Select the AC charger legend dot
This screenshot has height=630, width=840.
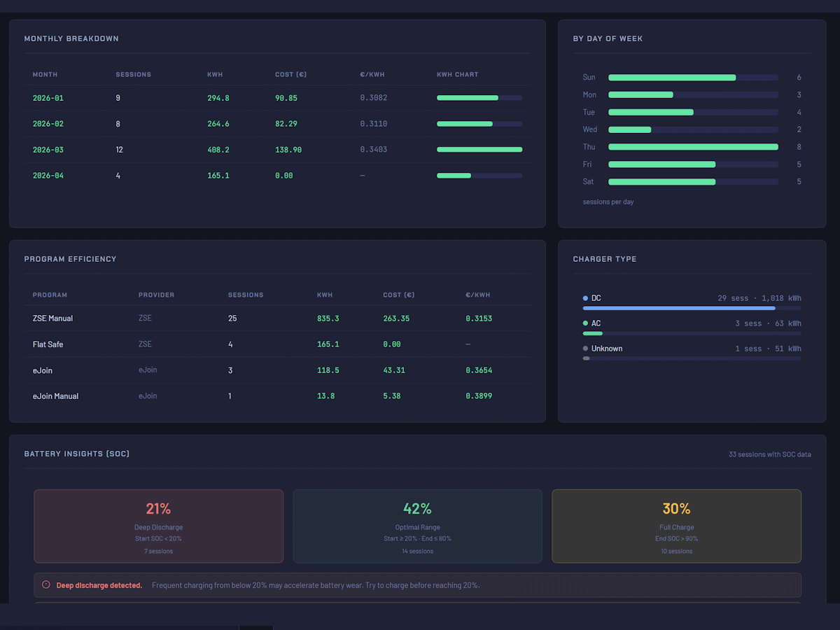click(x=586, y=323)
